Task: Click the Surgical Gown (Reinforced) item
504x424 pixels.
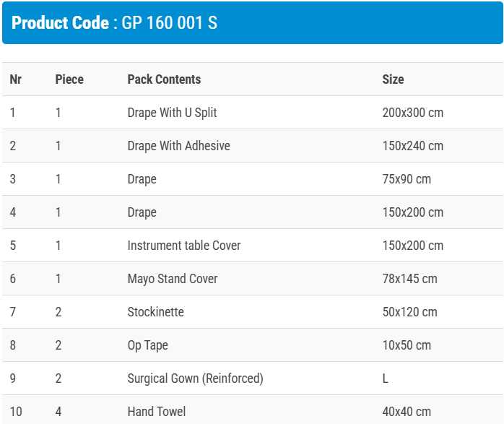Action: 195,378
